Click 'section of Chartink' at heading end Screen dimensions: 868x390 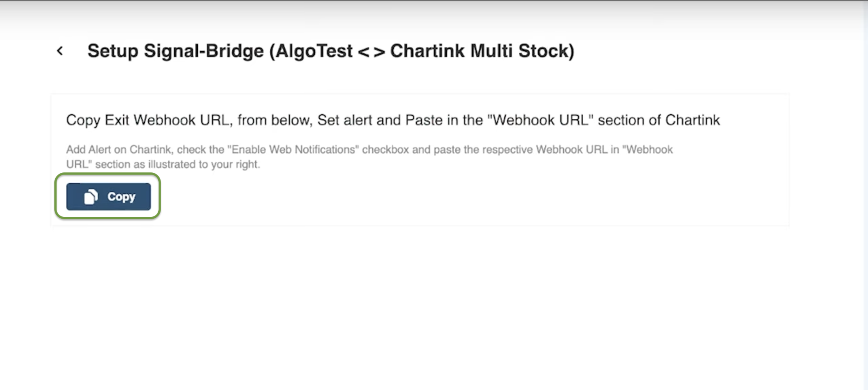pyautogui.click(x=659, y=120)
